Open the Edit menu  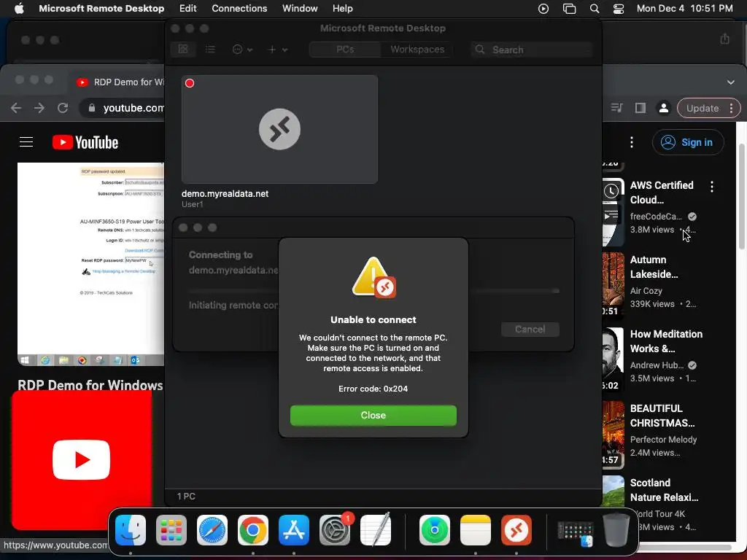[x=187, y=9]
